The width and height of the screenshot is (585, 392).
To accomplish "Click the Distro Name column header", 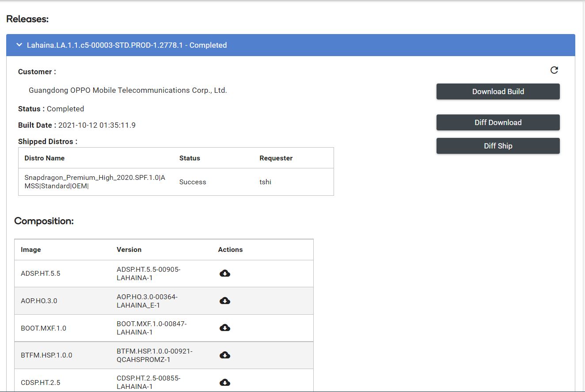I will [x=45, y=158].
